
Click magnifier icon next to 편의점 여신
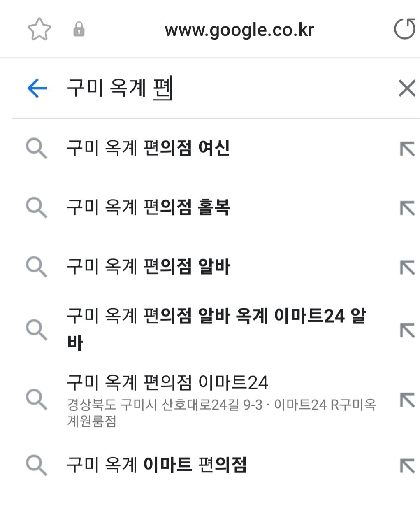[36, 148]
